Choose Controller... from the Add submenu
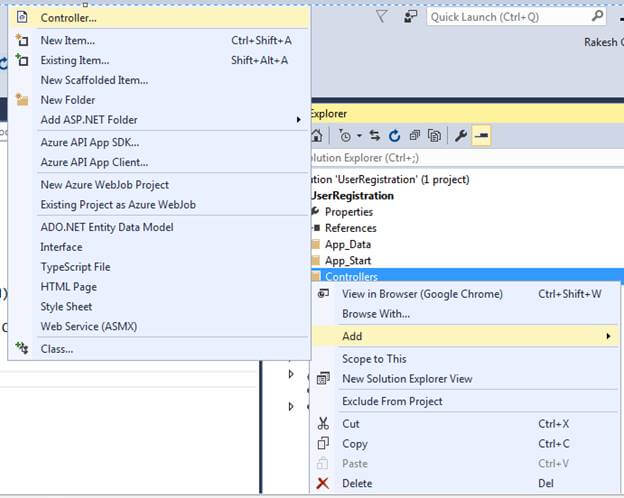 point(69,17)
